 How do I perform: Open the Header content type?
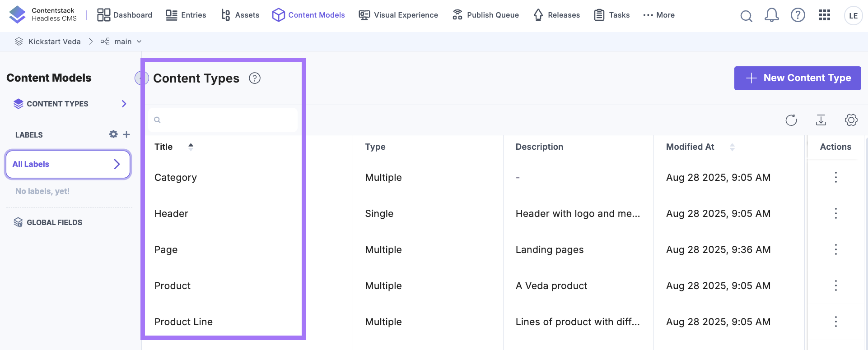point(171,213)
